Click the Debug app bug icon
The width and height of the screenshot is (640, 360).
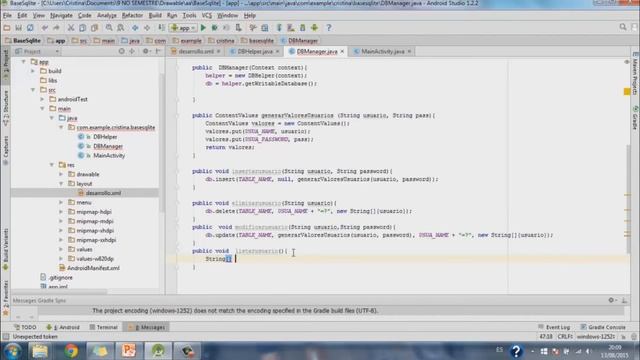[x=215, y=28]
